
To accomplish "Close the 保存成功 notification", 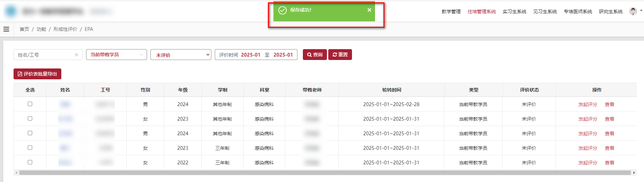I will click(369, 10).
